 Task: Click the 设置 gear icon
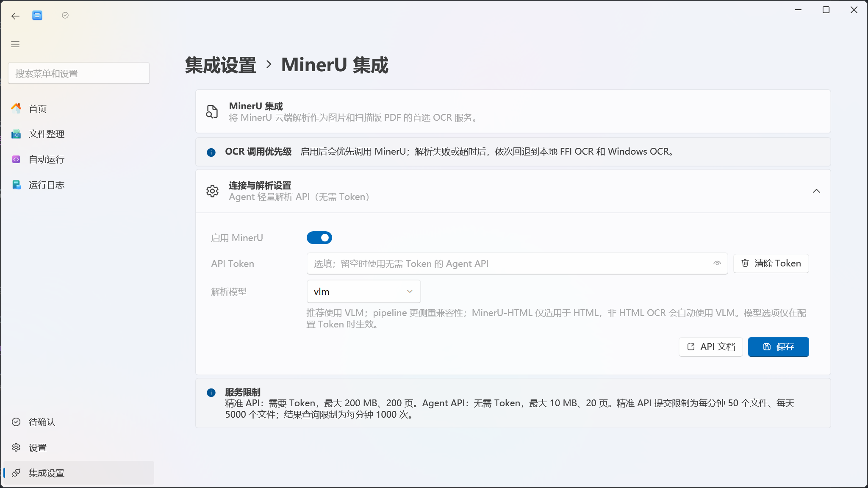16,447
